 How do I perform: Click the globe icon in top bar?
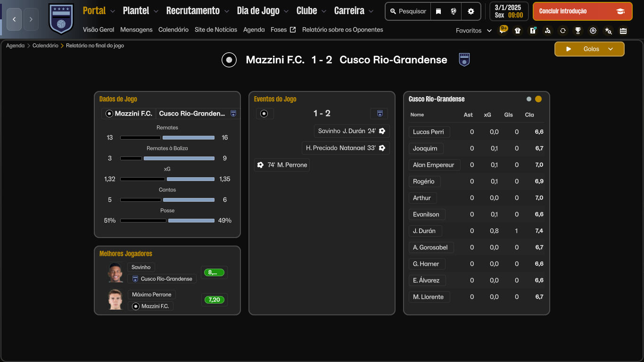tap(454, 11)
